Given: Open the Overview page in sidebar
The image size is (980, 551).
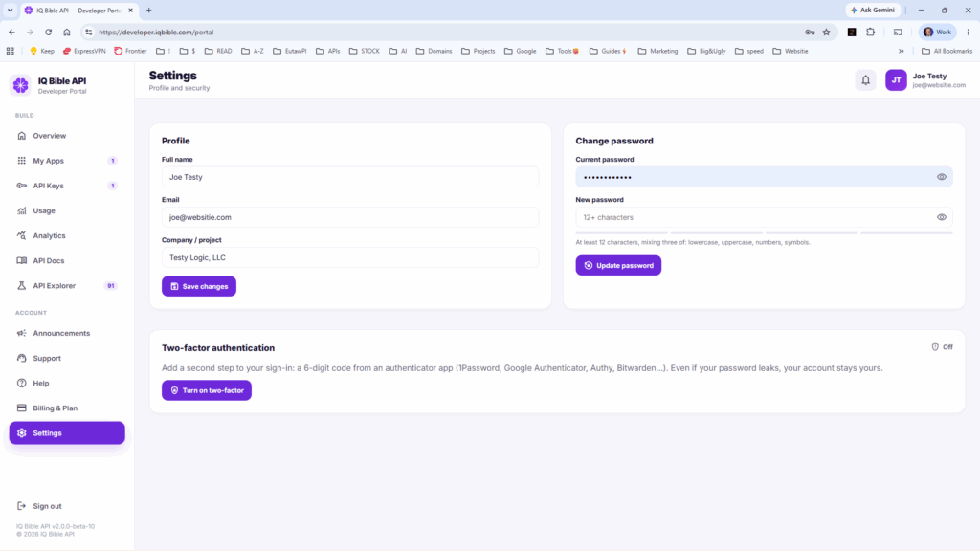Looking at the screenshot, I should 67,136.
